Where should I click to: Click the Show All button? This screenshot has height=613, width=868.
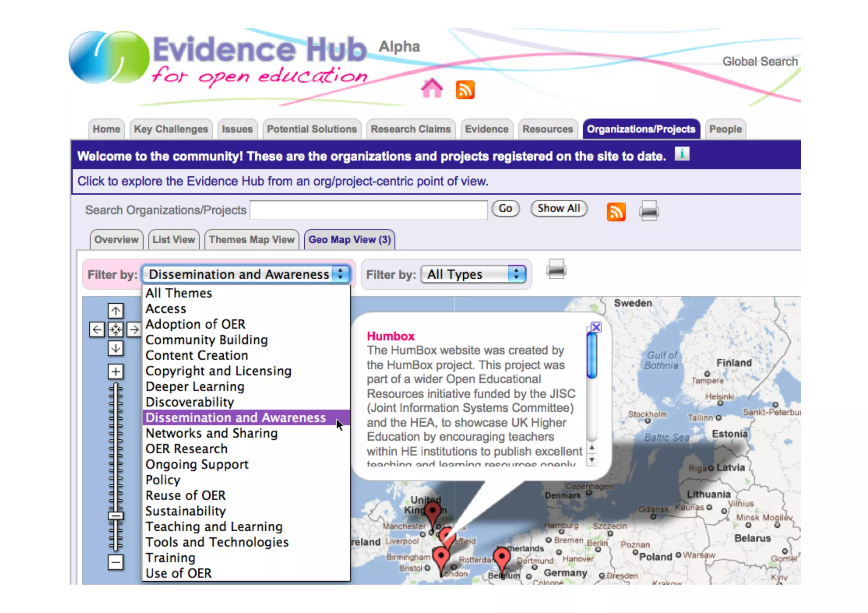[x=559, y=208]
